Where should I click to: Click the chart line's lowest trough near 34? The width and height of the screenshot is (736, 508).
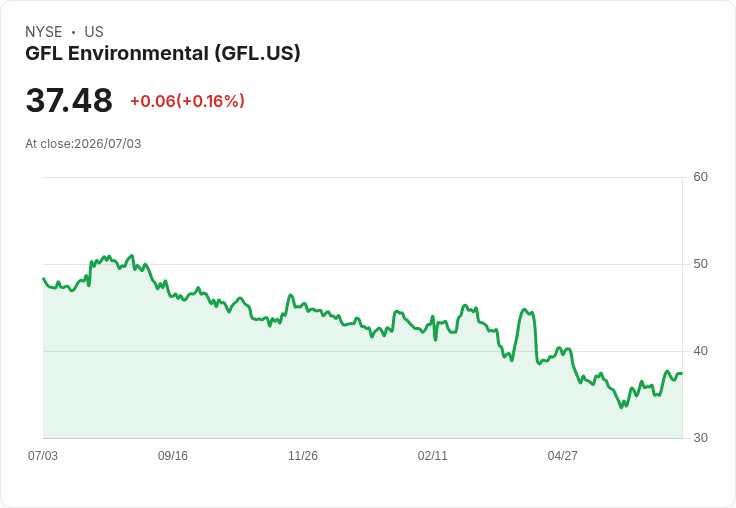pos(621,407)
